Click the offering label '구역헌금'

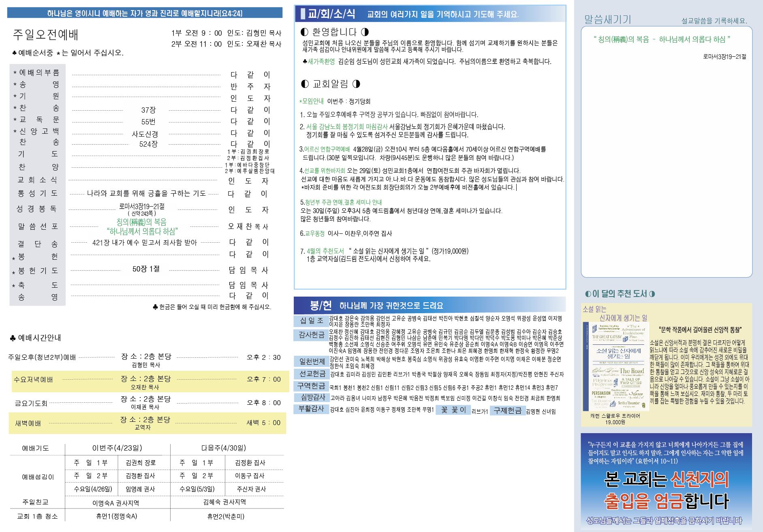pos(312,386)
